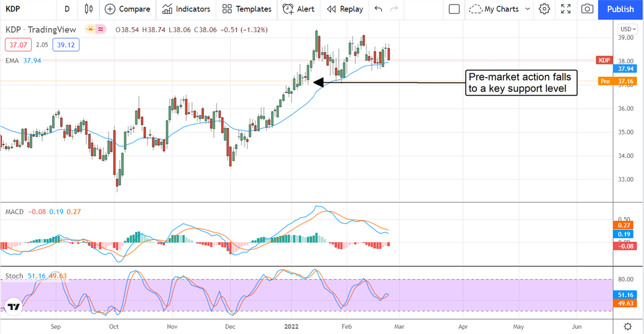Click the Compare plus icon
This screenshot has width=644, height=334.
[x=110, y=9]
